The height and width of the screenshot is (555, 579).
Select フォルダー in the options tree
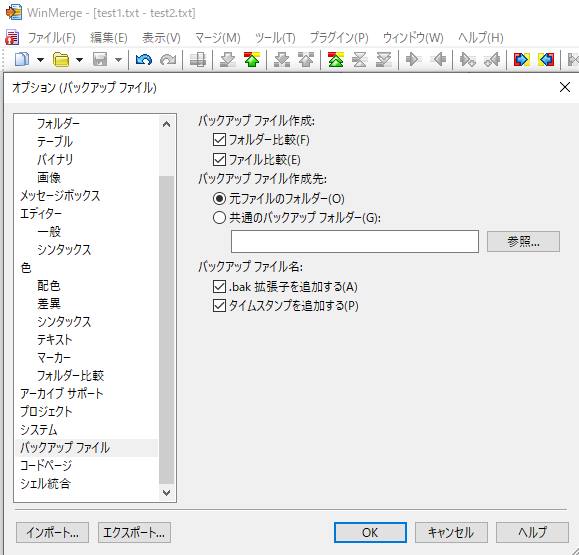click(58, 124)
